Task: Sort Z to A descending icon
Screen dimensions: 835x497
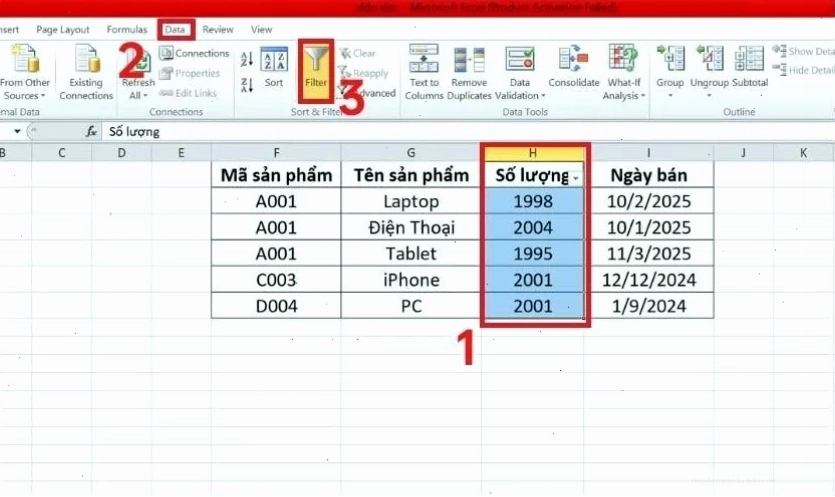Action: (x=247, y=85)
